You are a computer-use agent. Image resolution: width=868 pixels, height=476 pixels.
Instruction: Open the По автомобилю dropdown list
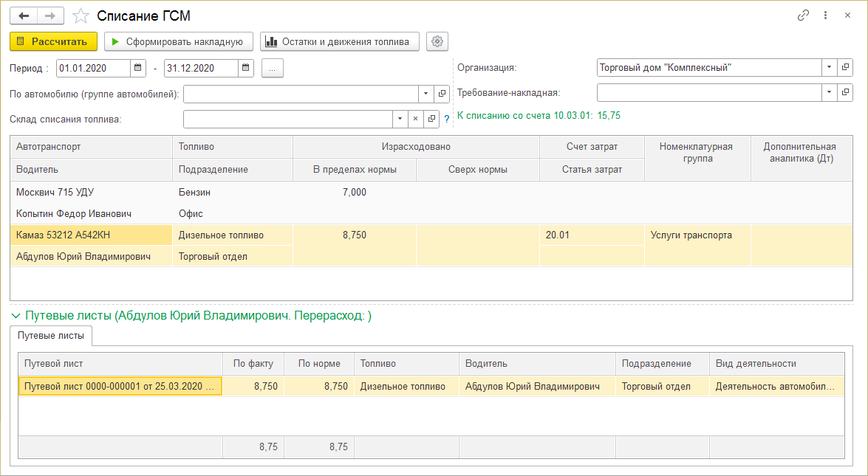click(x=426, y=94)
